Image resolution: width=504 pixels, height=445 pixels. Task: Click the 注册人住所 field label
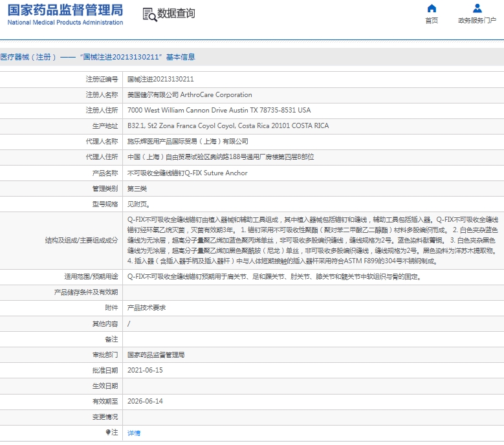click(x=102, y=110)
